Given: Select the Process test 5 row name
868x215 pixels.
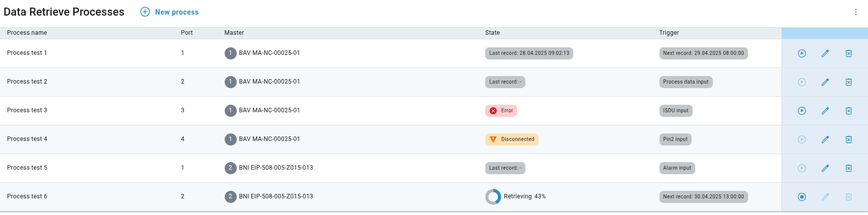Looking at the screenshot, I should coord(27,168).
